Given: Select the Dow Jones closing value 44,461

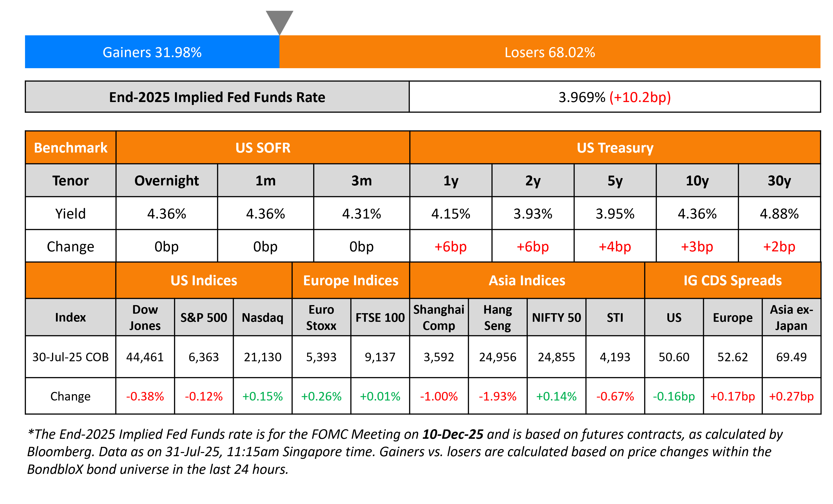Looking at the screenshot, I should tap(145, 357).
